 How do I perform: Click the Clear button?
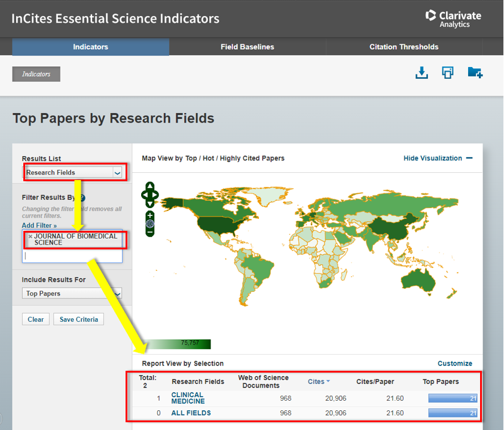[x=36, y=319]
